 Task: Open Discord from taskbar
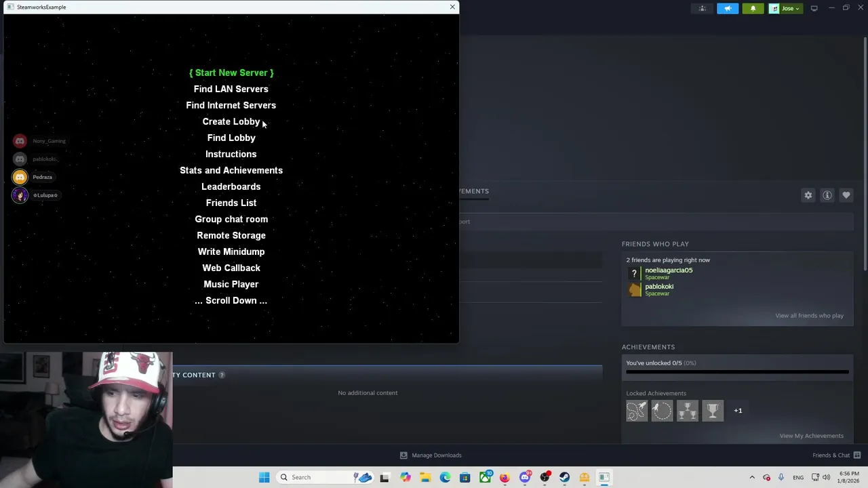pyautogui.click(x=525, y=477)
